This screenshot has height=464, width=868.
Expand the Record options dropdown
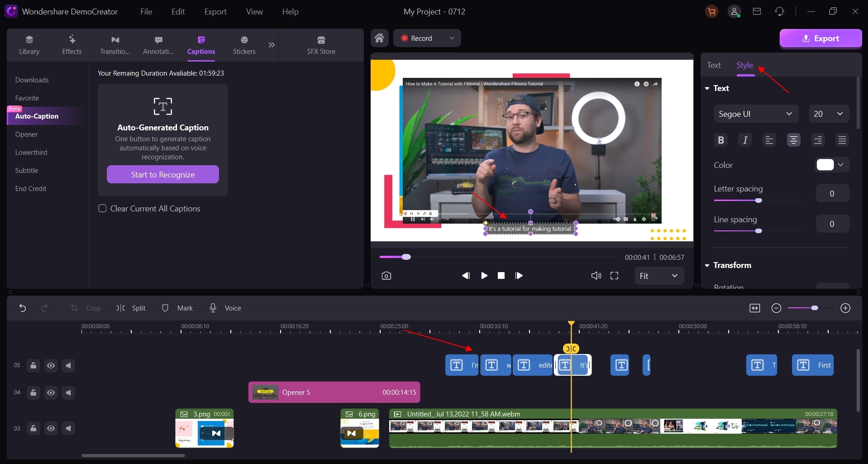click(x=452, y=38)
